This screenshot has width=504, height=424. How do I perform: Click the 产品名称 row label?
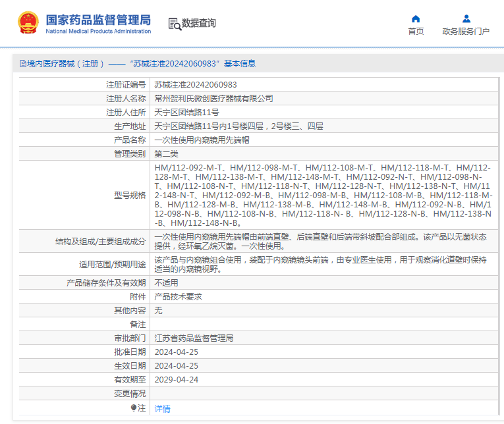130,140
